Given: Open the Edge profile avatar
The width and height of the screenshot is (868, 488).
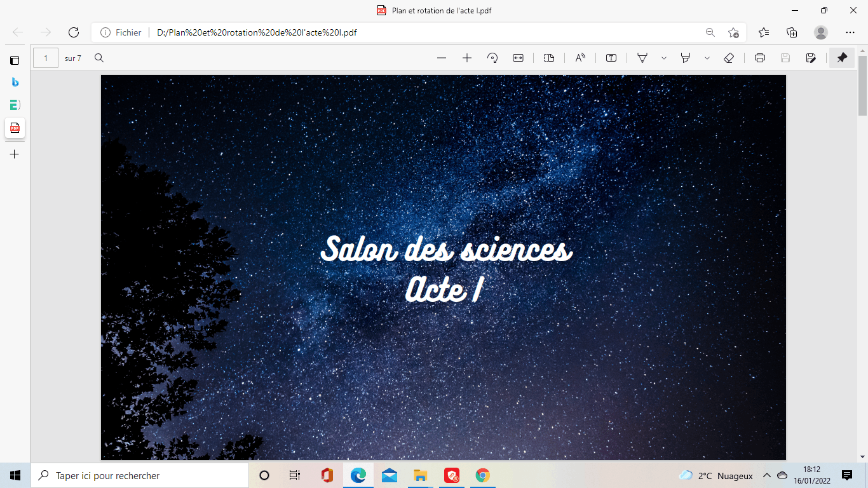Looking at the screenshot, I should coord(821,32).
